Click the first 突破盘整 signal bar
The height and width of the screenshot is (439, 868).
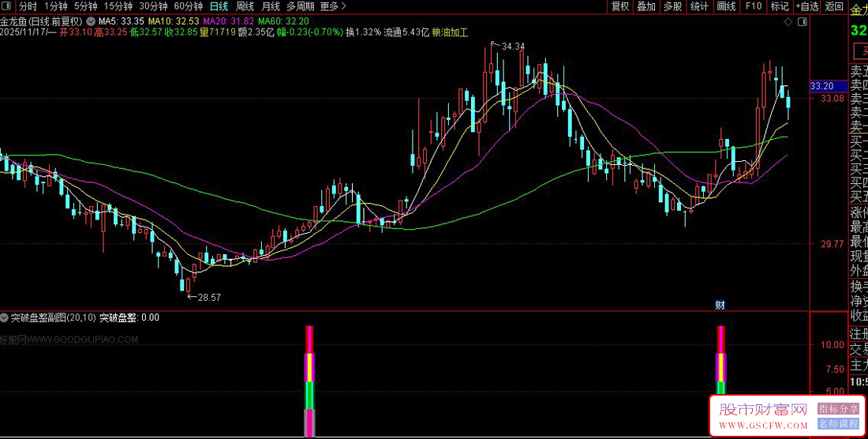[310, 381]
